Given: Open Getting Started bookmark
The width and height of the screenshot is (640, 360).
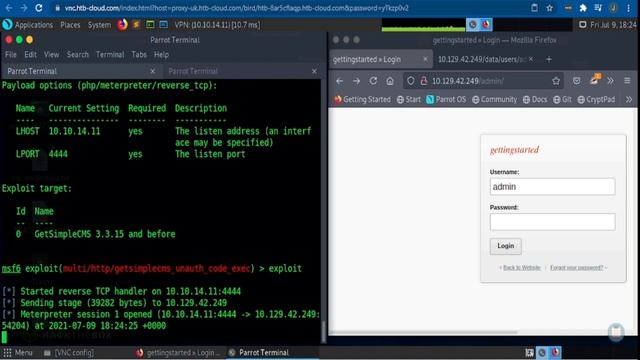Looking at the screenshot, I should (362, 100).
